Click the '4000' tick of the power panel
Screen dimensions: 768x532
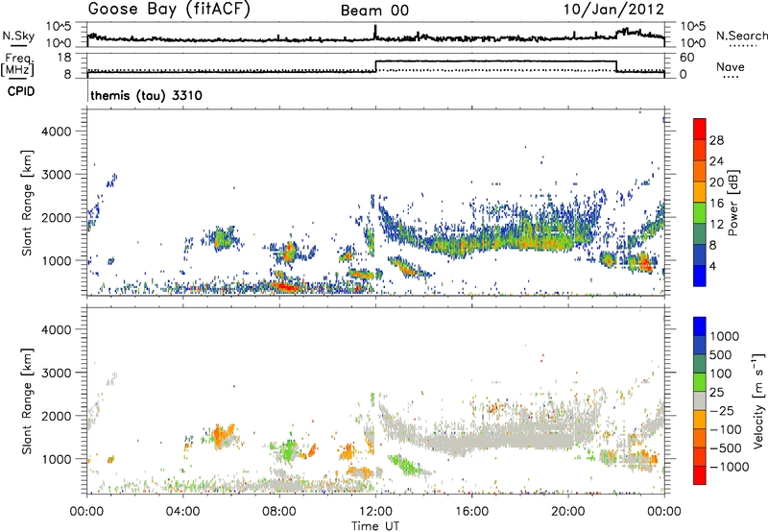tap(57, 132)
